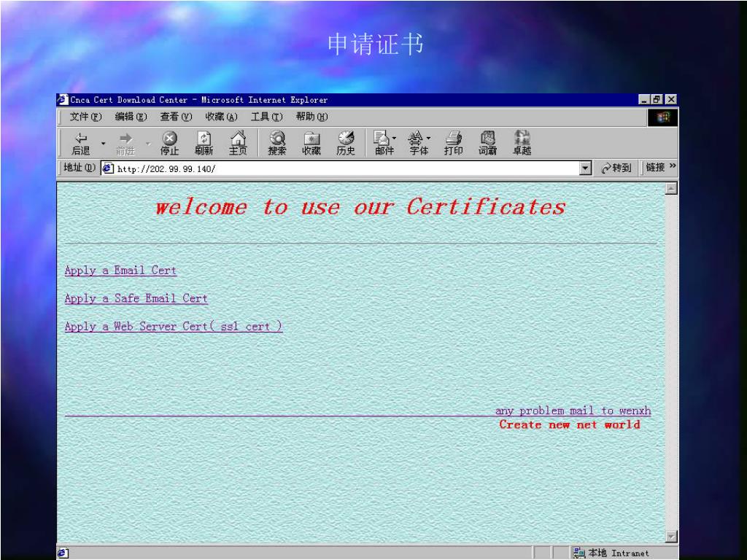Click the Go (转到) button
Viewport: 747px width, 560px height.
(616, 168)
